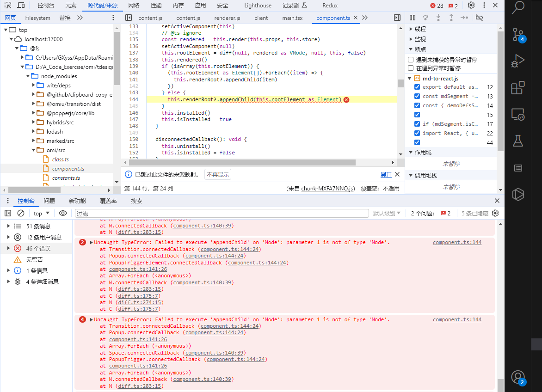
Task: Click the 展开 expand link in infobar
Action: coord(386,174)
